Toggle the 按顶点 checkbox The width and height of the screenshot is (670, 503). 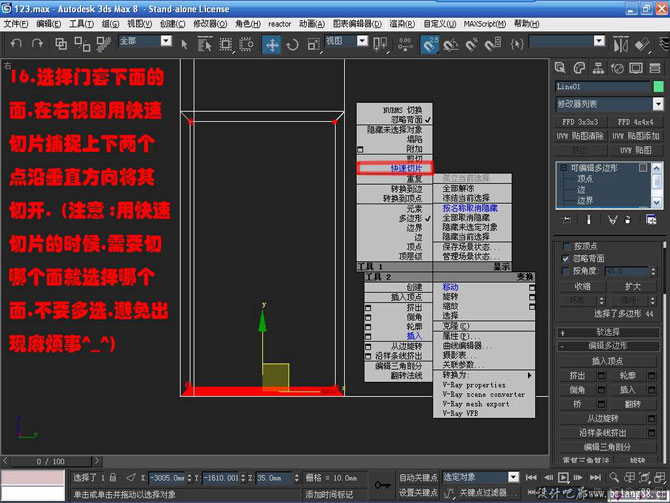tap(567, 246)
